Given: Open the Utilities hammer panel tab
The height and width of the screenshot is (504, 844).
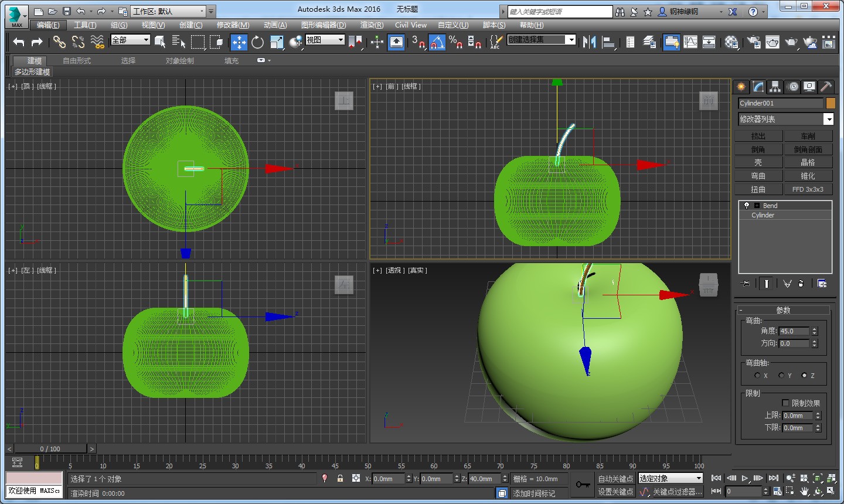Looking at the screenshot, I should (x=826, y=87).
